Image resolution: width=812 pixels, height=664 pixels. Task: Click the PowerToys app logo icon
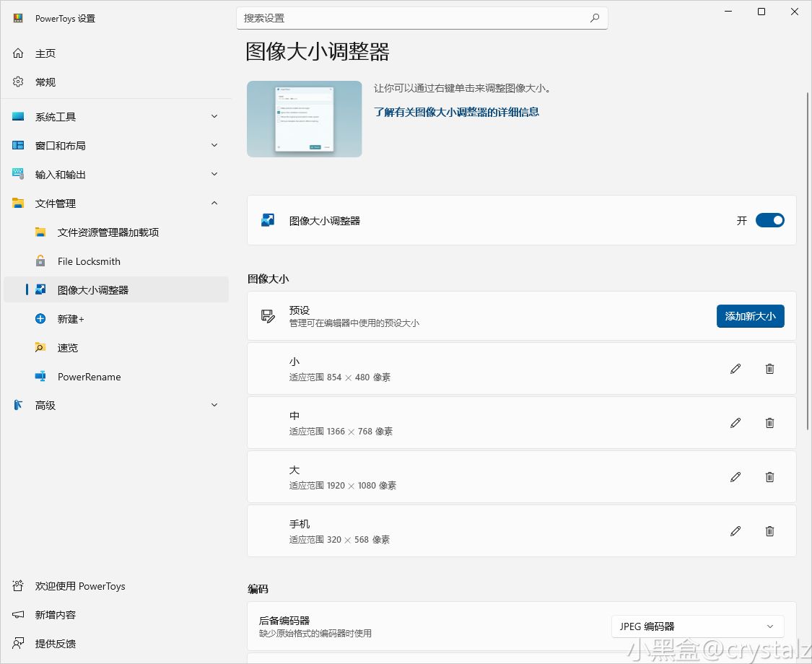click(x=18, y=18)
